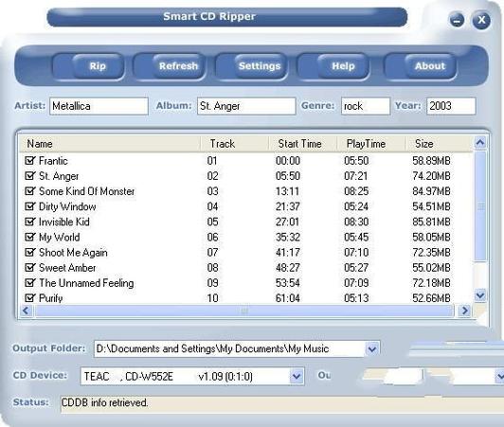Click the Artist field containing Metallica

pos(99,106)
